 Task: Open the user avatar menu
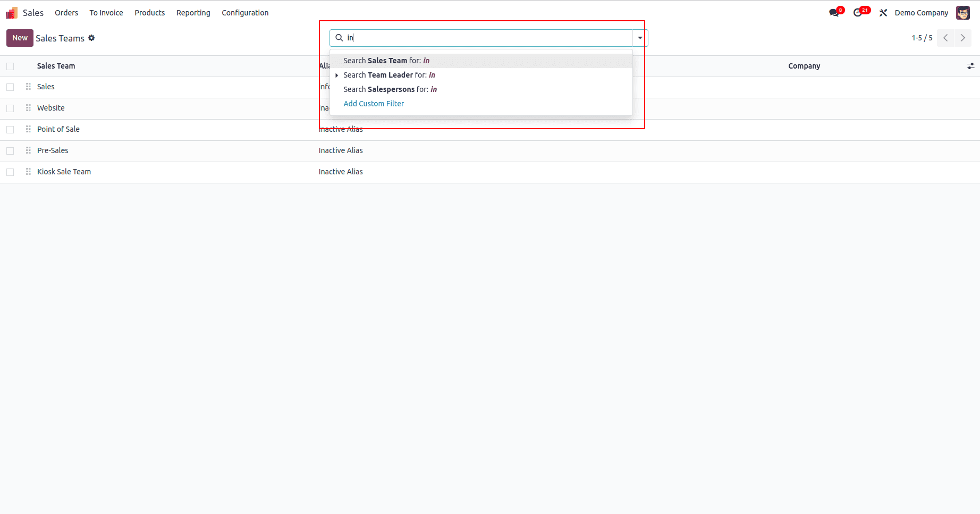(963, 13)
